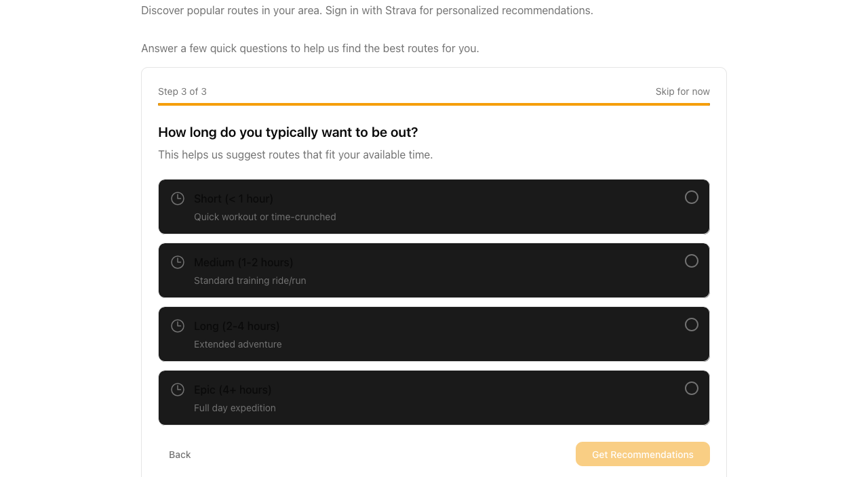Screen dimensions: 868x477
Task: Click the "Long (2-4 hours)" title text
Action: pyautogui.click(x=237, y=326)
